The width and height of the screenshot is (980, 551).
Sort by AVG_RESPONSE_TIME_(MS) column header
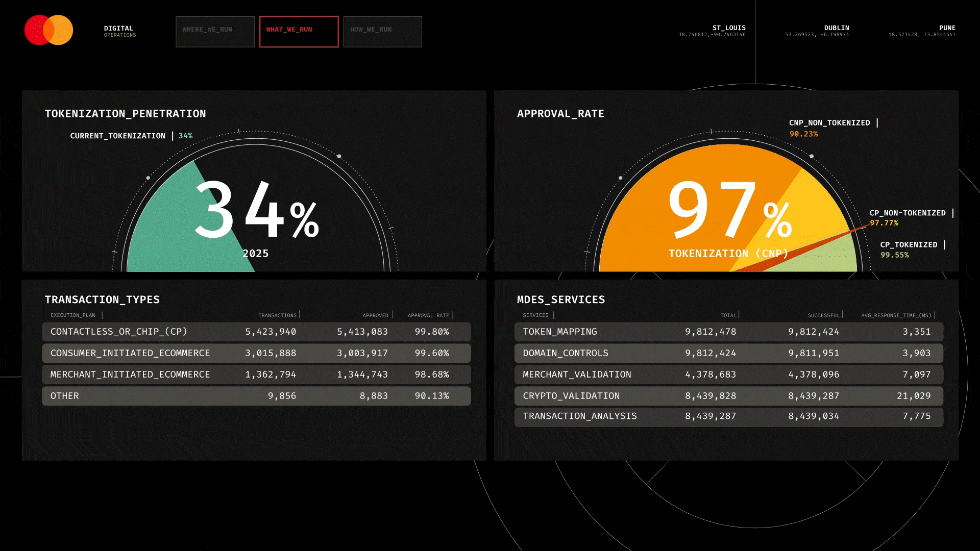[x=896, y=315]
